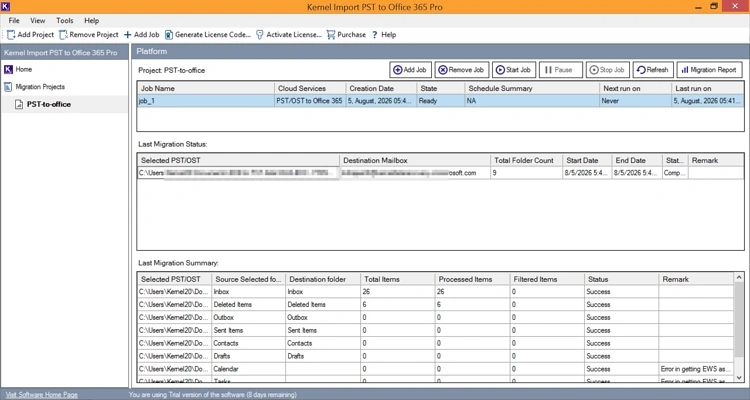Click the 'Ready' state cell
Viewport: 750px width, 400px height.
point(441,101)
